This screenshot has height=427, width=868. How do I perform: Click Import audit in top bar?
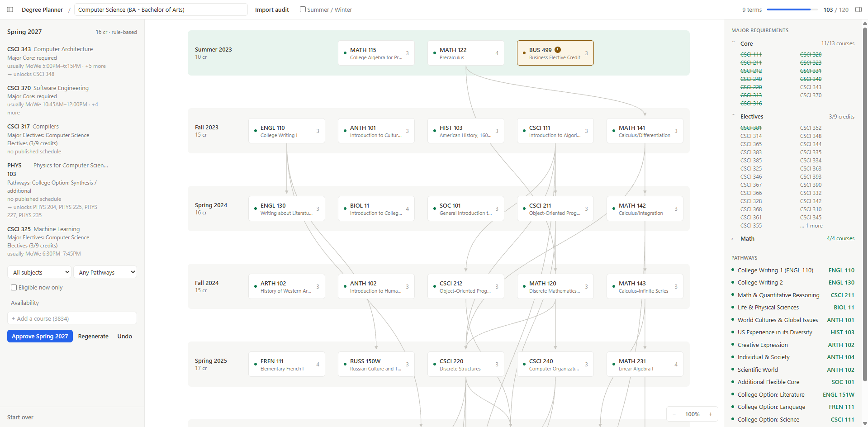pos(272,9)
